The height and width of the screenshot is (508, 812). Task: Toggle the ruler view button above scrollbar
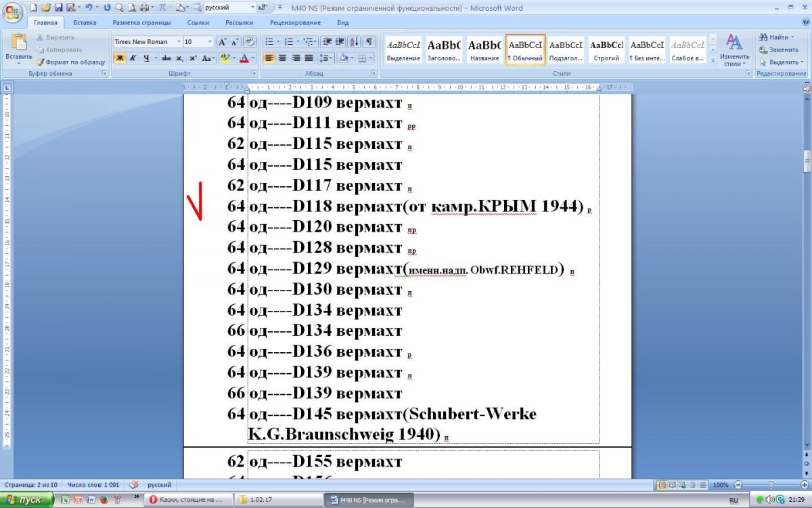pos(806,87)
